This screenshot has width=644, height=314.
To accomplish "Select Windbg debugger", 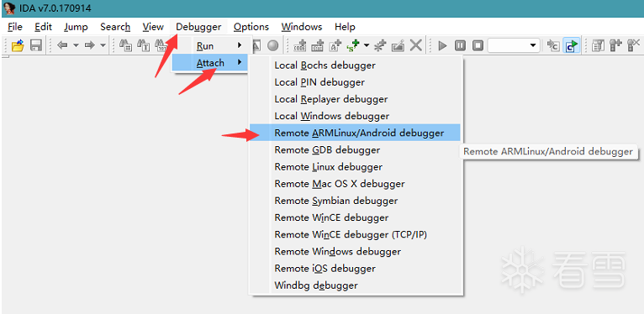I will point(356,285).
